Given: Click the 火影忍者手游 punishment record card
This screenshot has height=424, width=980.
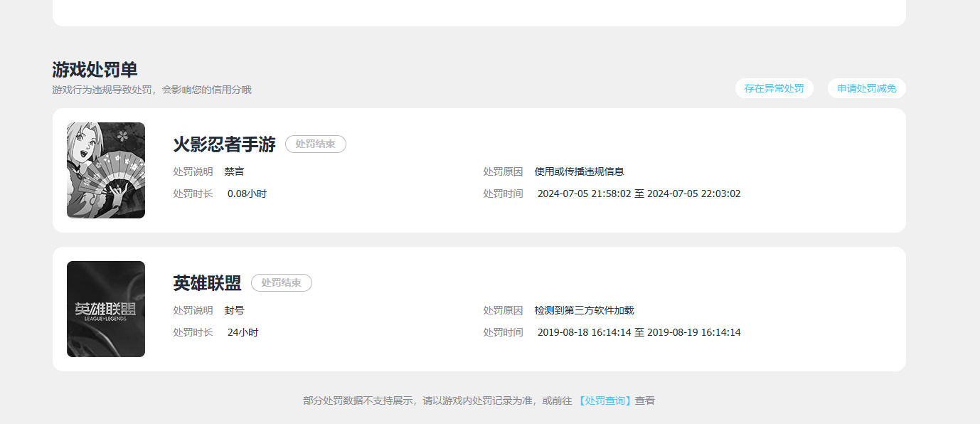Looking at the screenshot, I should (478, 170).
